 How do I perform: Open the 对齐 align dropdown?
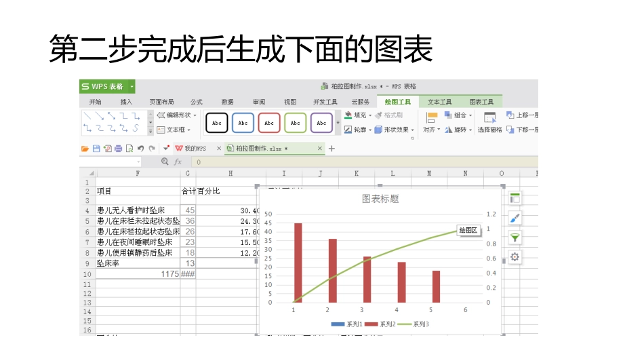431,123
